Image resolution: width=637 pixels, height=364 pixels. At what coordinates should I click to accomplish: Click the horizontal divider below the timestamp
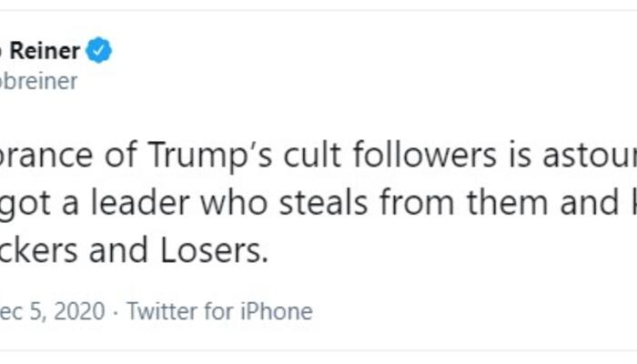pyautogui.click(x=318, y=351)
